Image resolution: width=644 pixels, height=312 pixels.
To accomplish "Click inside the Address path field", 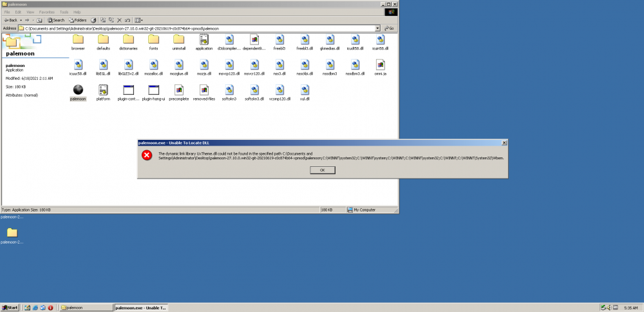I will point(193,28).
